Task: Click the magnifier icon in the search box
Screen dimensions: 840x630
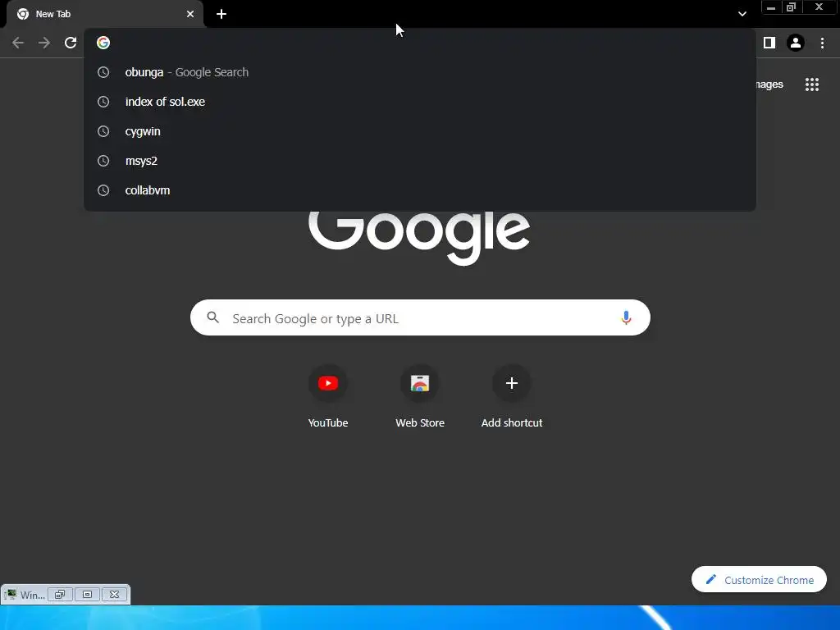Action: point(212,317)
